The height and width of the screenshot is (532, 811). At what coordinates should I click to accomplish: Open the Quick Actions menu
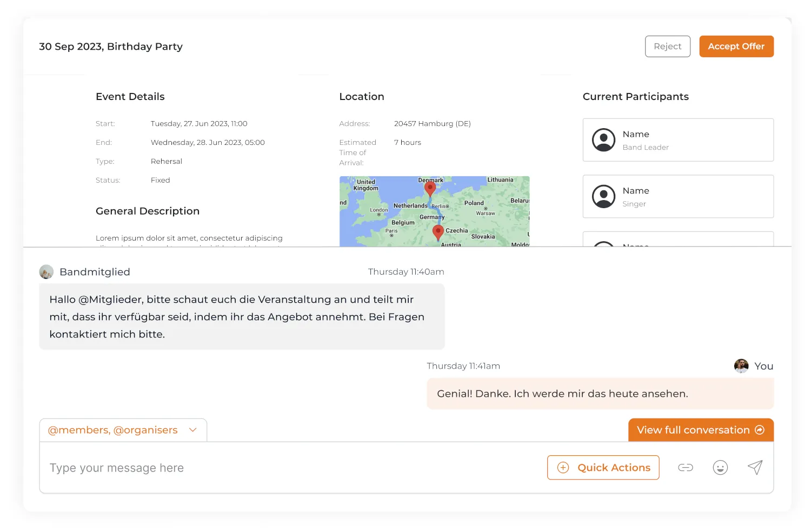(603, 468)
